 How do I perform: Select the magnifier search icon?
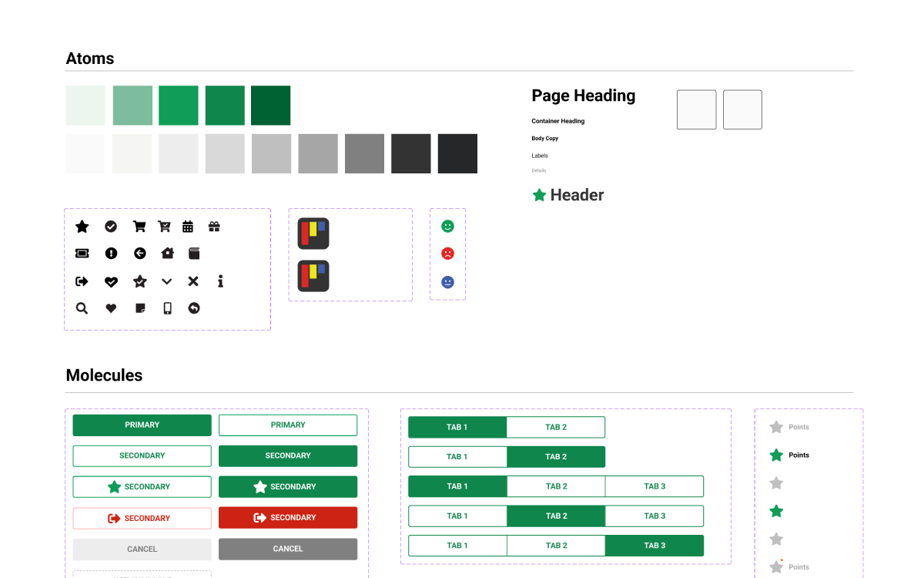tap(82, 307)
